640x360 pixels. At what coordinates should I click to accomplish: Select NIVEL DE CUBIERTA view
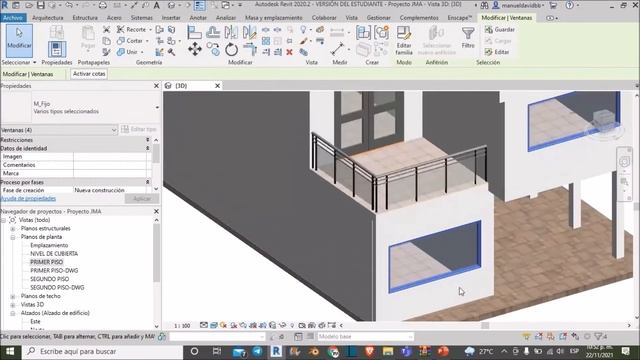pos(54,254)
